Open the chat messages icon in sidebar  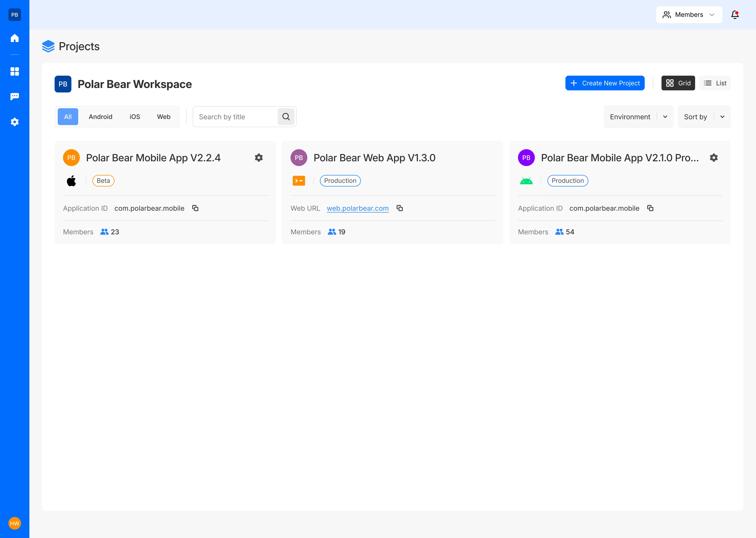pyautogui.click(x=14, y=96)
